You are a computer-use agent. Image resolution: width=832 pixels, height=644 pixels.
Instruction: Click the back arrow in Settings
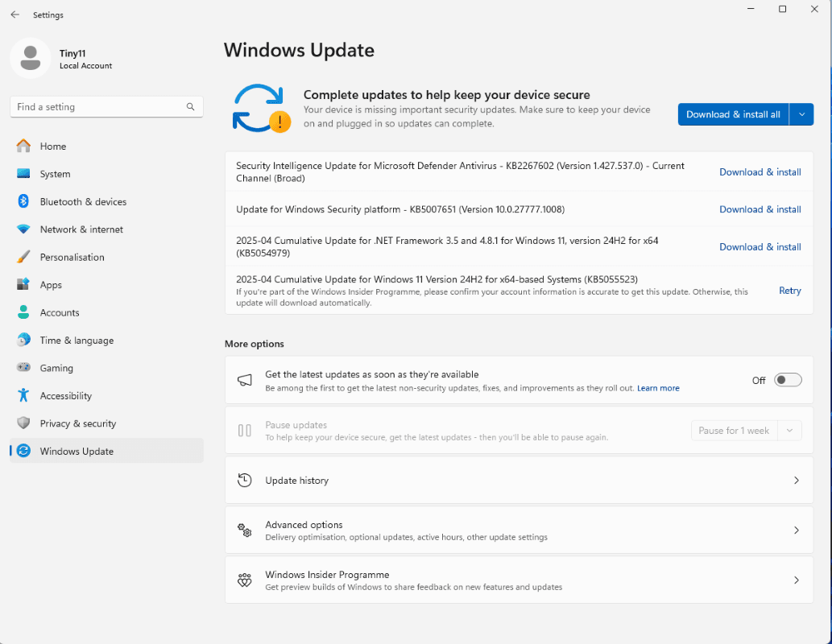pos(14,14)
